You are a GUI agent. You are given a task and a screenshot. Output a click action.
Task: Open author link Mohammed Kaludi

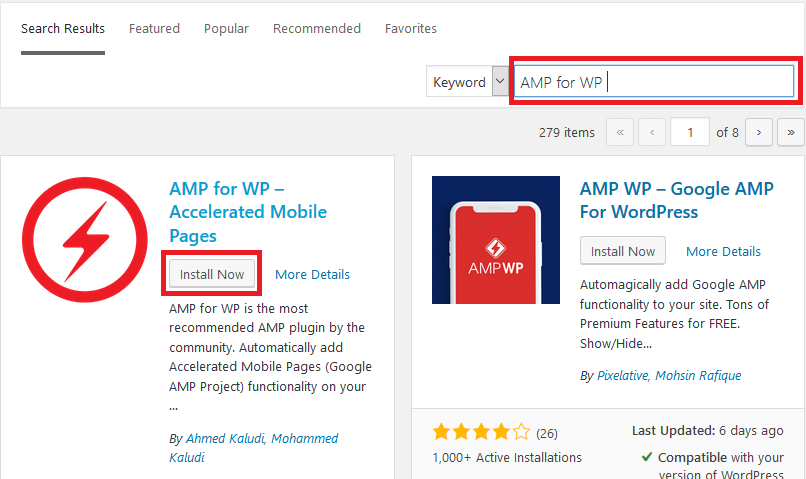coord(253,448)
